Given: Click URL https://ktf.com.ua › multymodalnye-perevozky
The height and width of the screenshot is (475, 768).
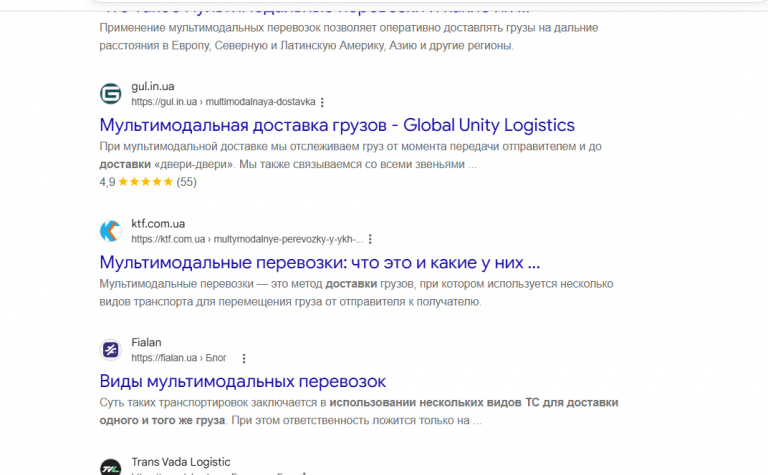Looking at the screenshot, I should [247, 239].
